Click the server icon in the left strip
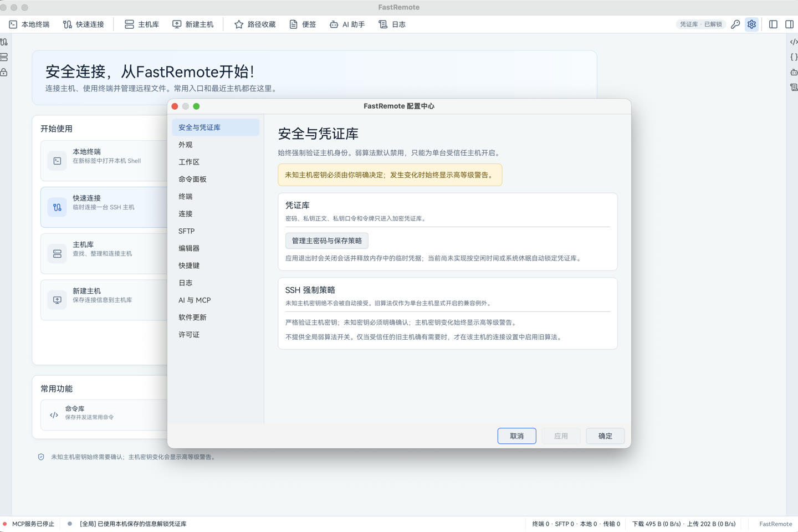This screenshot has height=532, width=798. (4, 57)
